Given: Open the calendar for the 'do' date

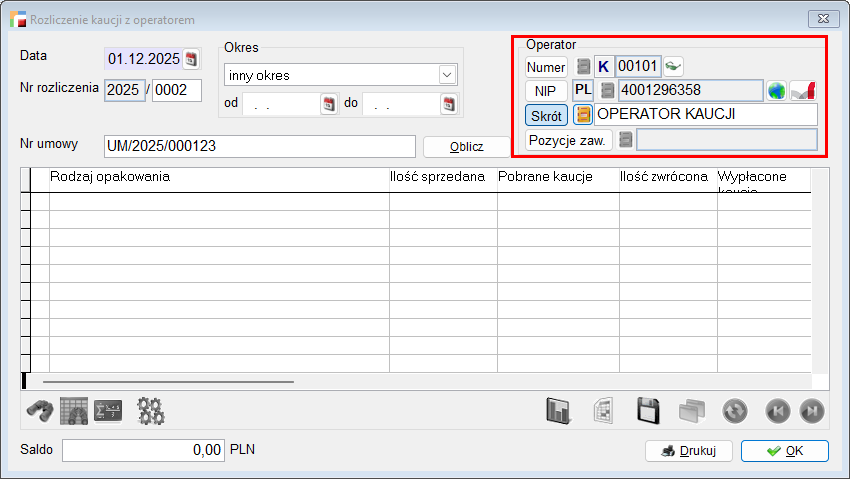Looking at the screenshot, I should tap(448, 104).
